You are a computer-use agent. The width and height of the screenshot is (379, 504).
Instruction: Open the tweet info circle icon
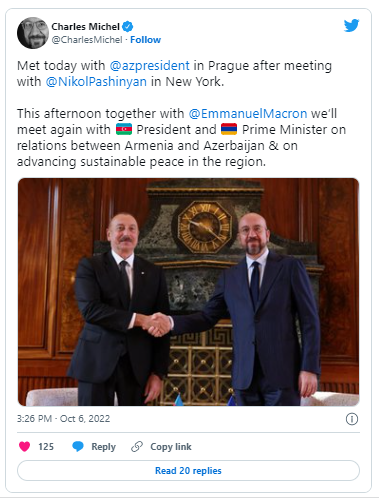click(x=352, y=419)
